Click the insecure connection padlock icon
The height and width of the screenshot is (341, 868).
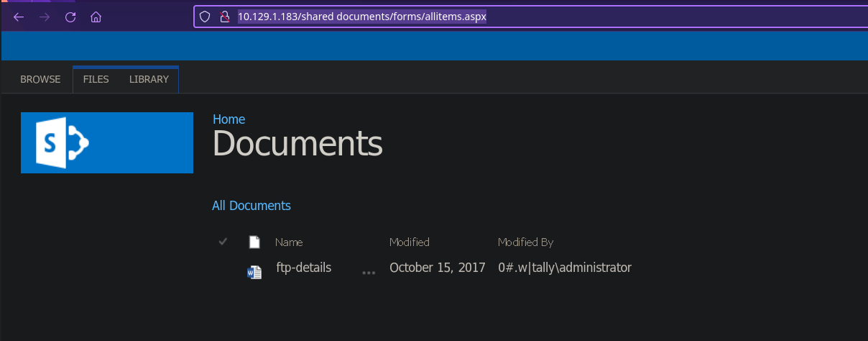point(224,17)
